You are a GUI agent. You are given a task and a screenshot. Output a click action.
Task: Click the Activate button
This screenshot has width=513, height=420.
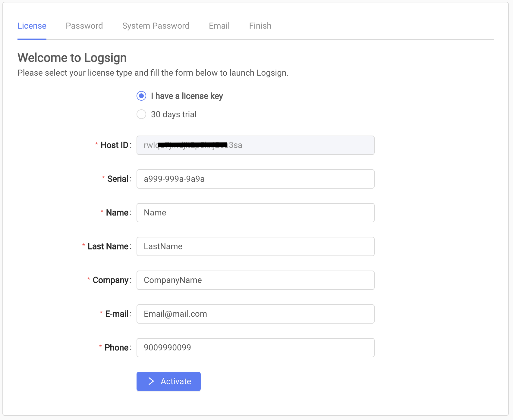pyautogui.click(x=168, y=381)
